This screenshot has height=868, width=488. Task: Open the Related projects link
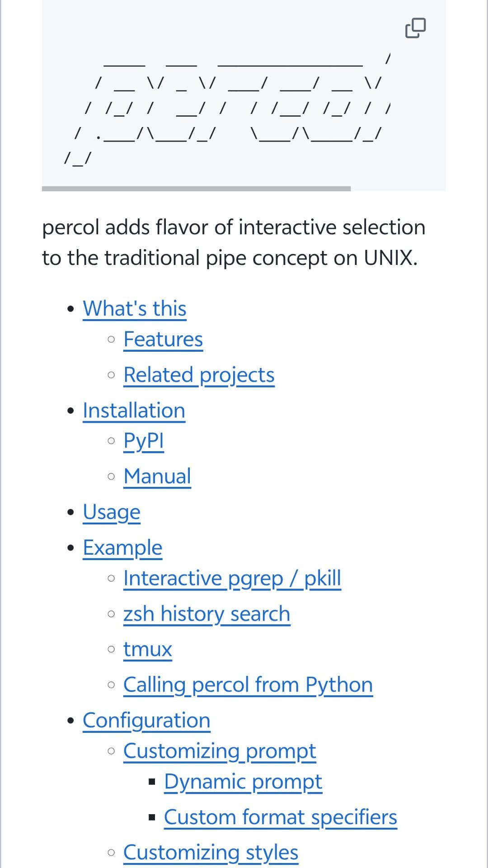[199, 375]
